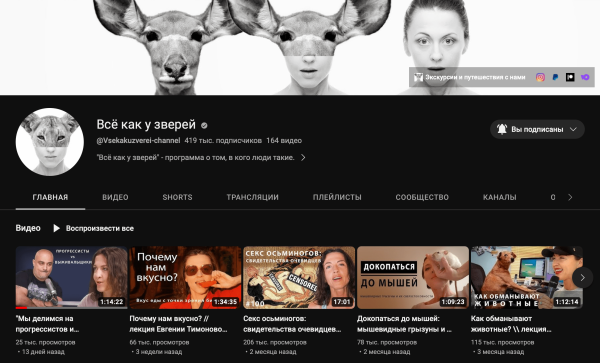Open the СООБЩЕСТВО tab
600x363 pixels.
click(x=422, y=197)
